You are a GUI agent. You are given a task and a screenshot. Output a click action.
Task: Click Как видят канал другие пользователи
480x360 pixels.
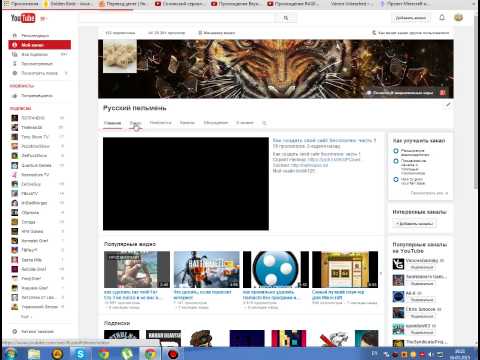coord(411,33)
